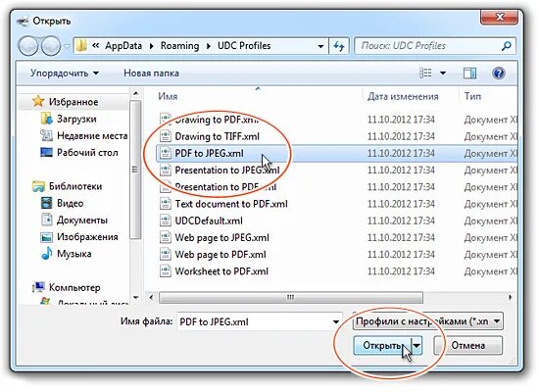Viewport: 539px width, 392px height.
Task: Click the Back navigation arrow button
Action: [28, 46]
